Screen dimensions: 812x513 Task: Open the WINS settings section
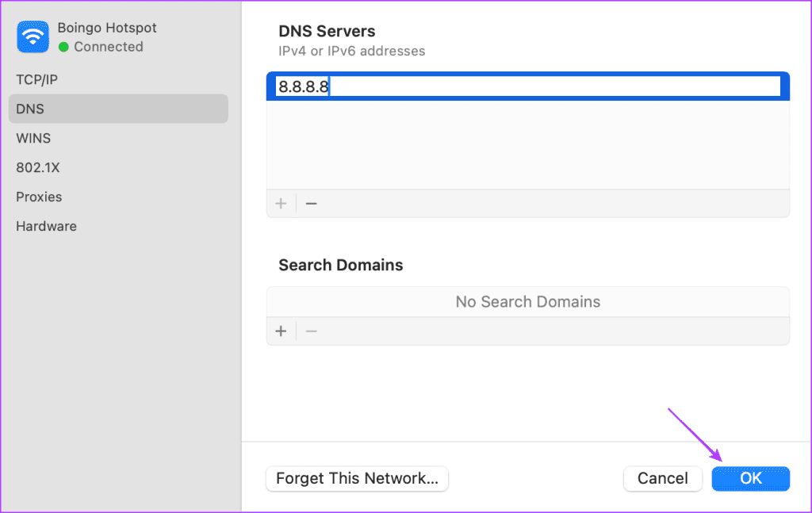click(33, 138)
